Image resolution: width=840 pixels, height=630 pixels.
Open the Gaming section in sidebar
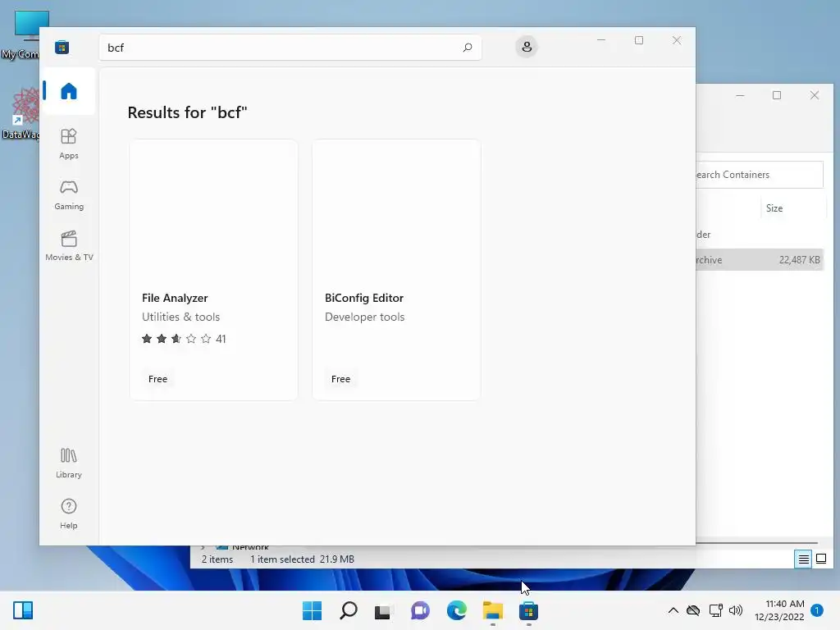[x=69, y=194]
